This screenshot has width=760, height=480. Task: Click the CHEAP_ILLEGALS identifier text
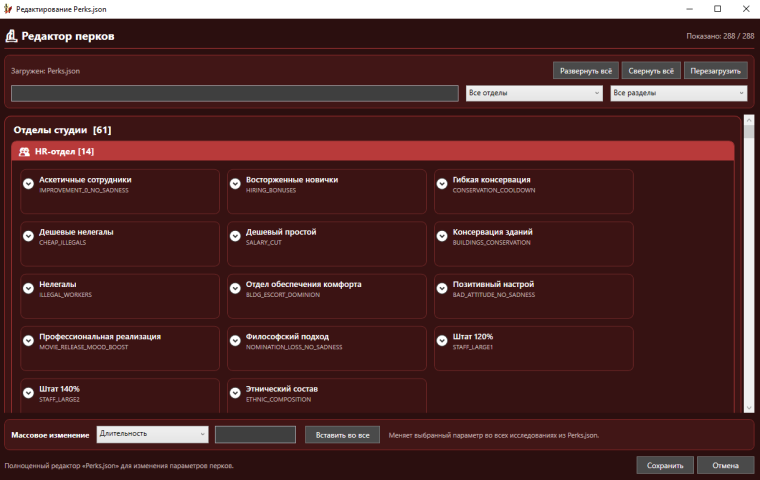tap(63, 243)
